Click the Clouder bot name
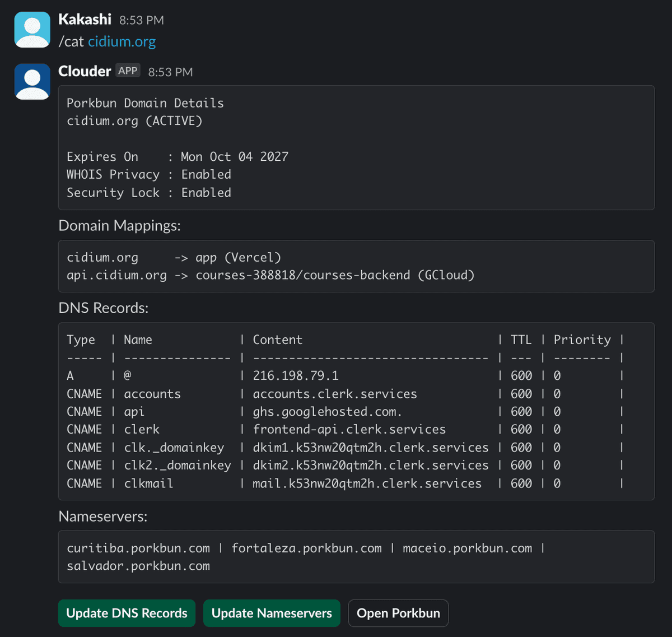The image size is (672, 637). pyautogui.click(x=85, y=71)
